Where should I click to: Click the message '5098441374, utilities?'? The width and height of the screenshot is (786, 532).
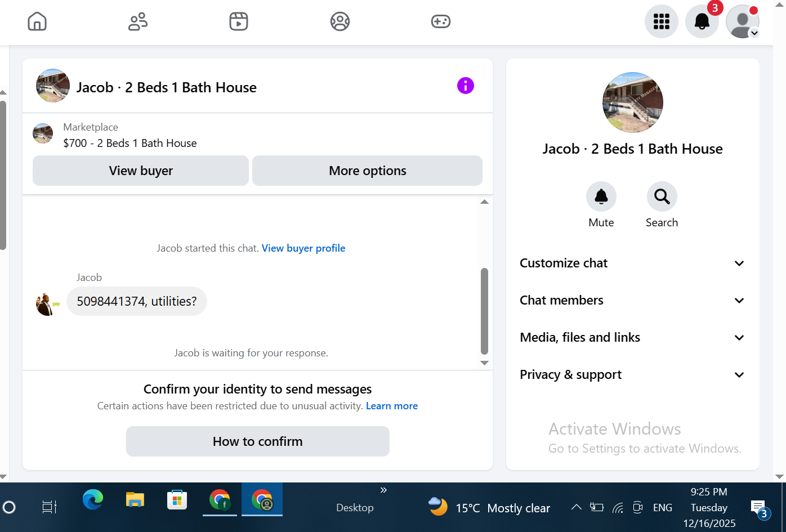point(137,301)
